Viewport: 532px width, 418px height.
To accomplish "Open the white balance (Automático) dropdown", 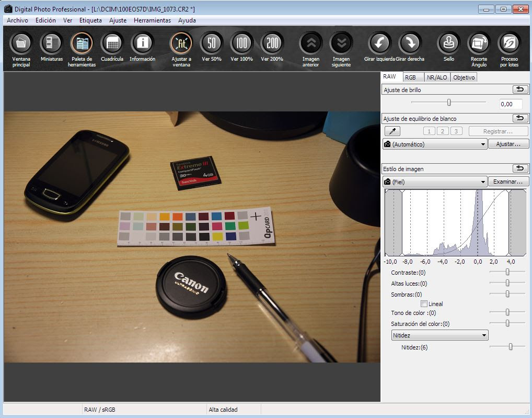I will pyautogui.click(x=435, y=144).
